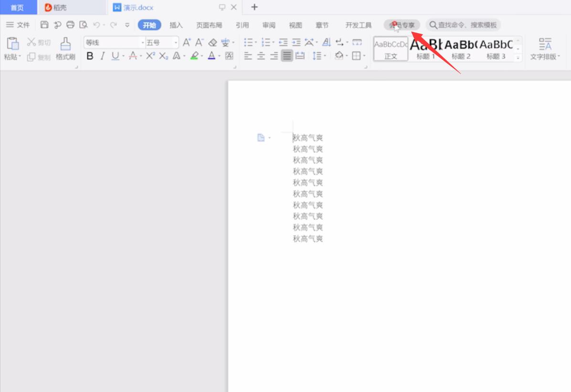Click the Show/Hide marks ruler icon
Image resolution: width=571 pixels, height=392 pixels.
point(357,42)
